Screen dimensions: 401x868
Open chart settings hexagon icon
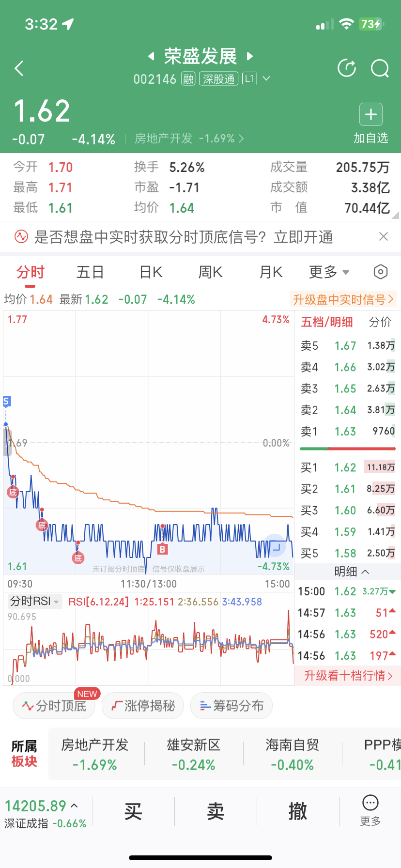[x=381, y=272]
